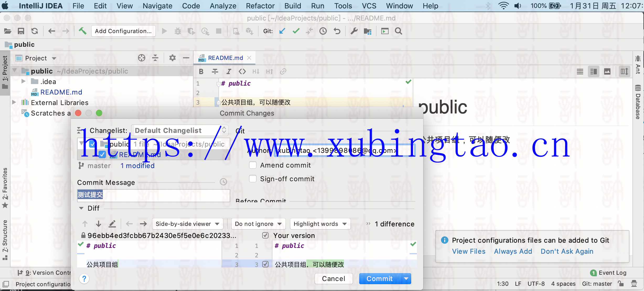Open Git Show History clock icon

323,31
